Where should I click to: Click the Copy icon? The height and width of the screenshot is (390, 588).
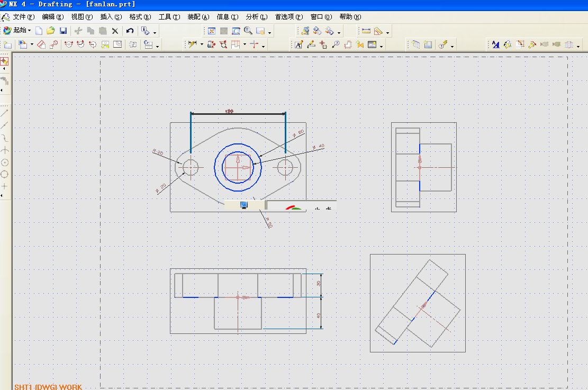(x=91, y=31)
